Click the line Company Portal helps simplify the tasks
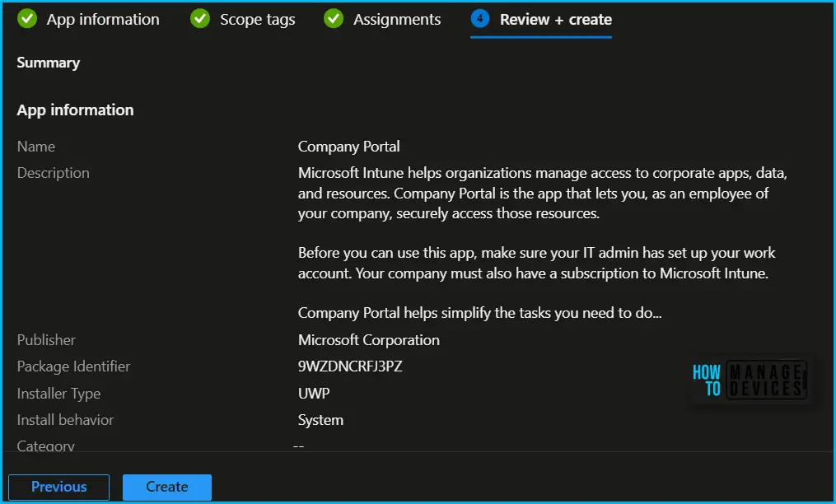 (x=480, y=313)
